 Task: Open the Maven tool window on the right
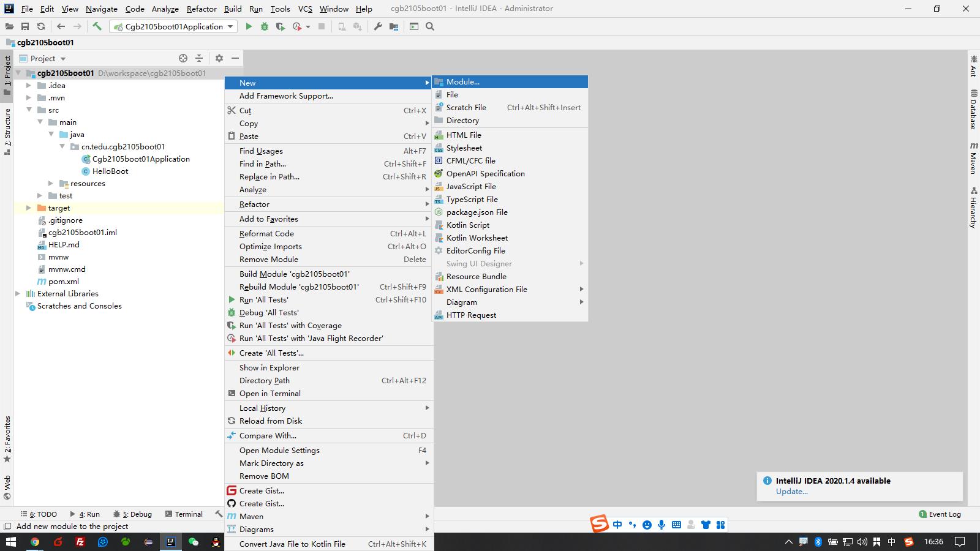(x=973, y=159)
